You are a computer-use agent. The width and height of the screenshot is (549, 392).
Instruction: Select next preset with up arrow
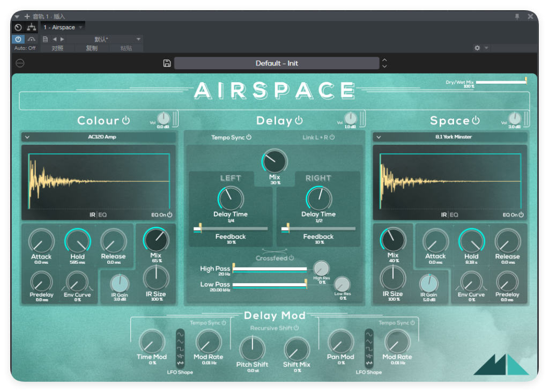[x=384, y=60]
